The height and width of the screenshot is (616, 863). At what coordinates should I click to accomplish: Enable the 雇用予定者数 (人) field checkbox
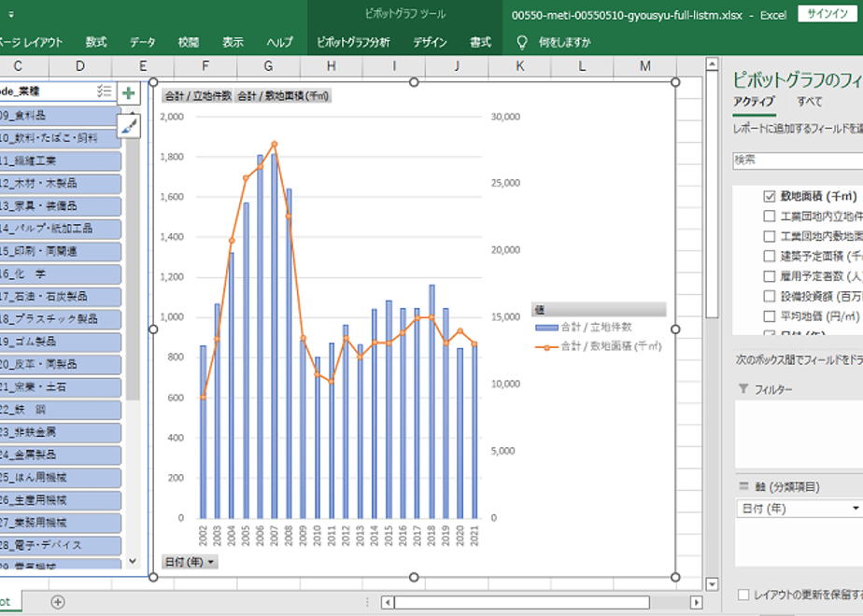click(770, 276)
